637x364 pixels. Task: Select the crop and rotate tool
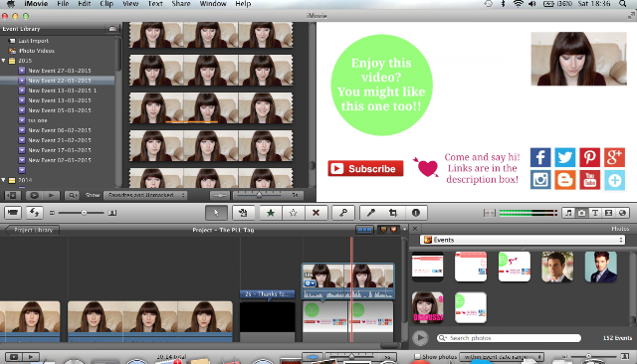[x=393, y=213]
